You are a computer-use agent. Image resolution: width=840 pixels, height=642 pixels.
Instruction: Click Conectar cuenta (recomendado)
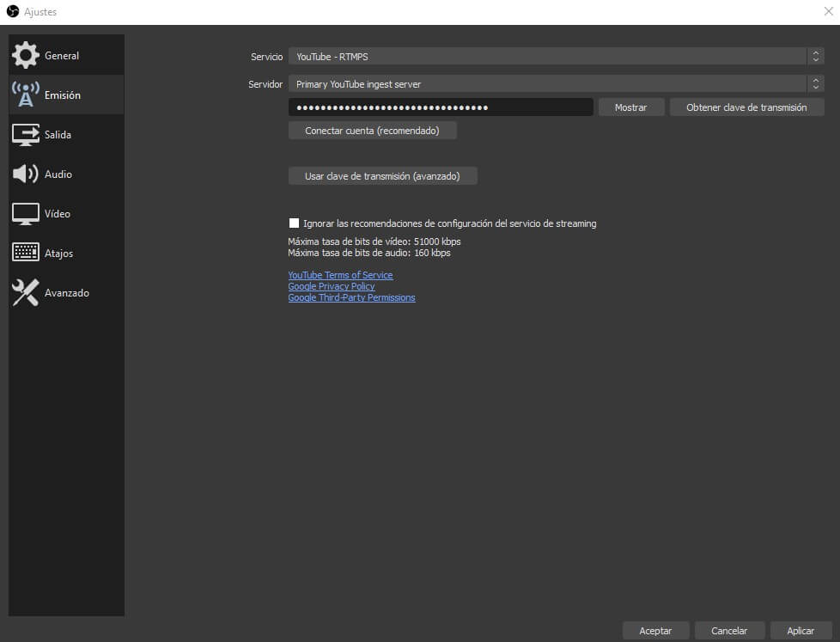pos(373,130)
